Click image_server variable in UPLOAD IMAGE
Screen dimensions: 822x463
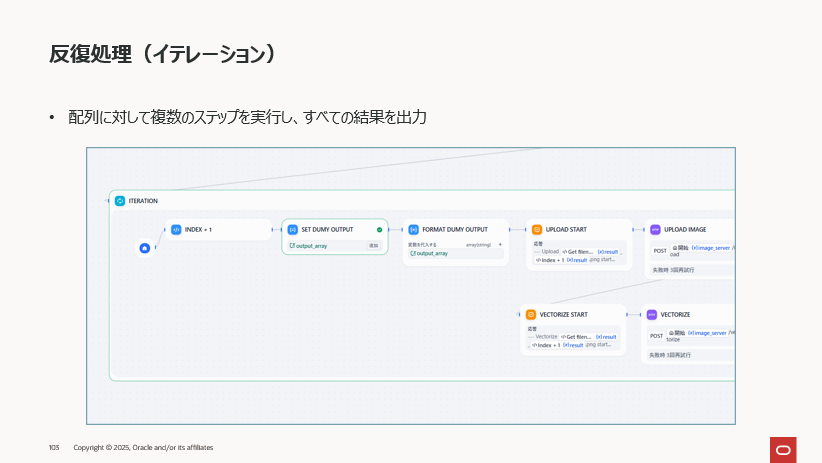tap(711, 248)
